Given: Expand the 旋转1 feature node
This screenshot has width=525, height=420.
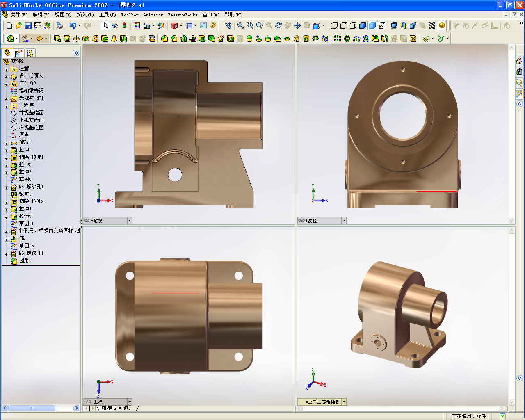Looking at the screenshot, I should [x=6, y=143].
